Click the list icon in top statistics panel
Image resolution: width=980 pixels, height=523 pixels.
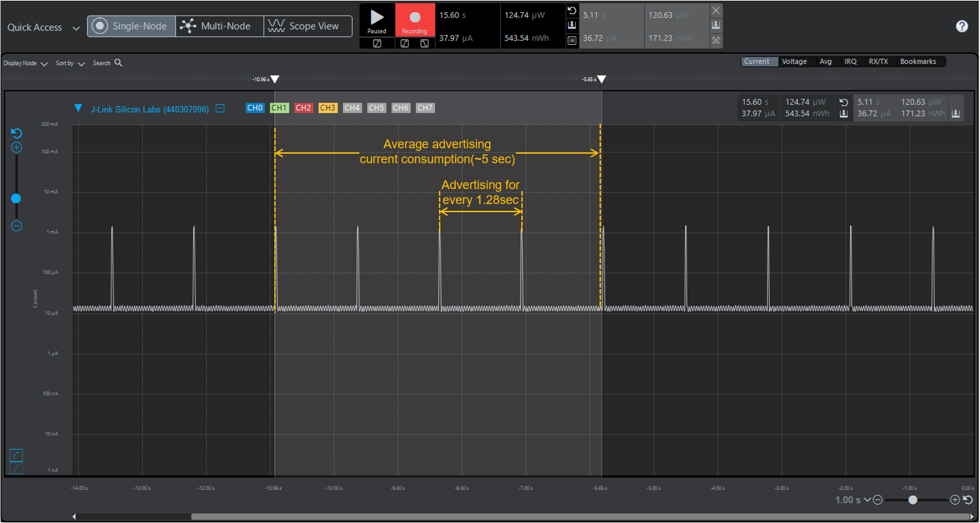[x=572, y=40]
